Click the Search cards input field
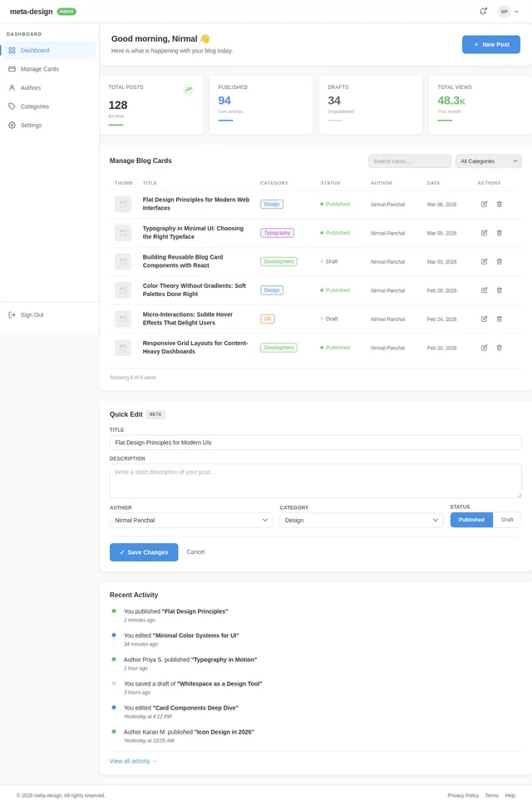 click(410, 161)
